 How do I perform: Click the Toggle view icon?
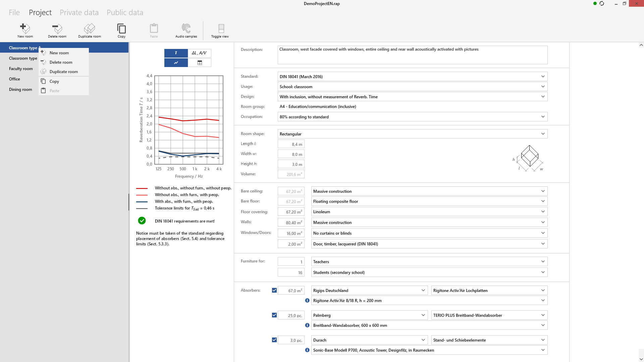[x=220, y=30]
